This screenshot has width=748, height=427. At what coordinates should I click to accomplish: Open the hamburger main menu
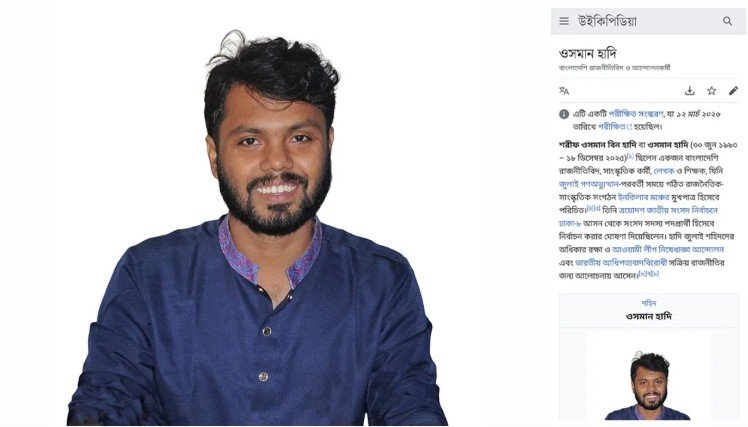[564, 21]
